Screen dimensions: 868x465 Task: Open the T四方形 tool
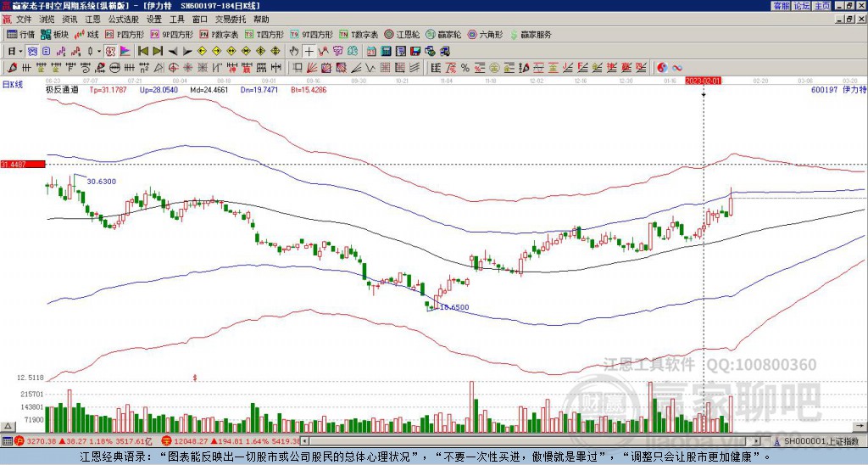[x=264, y=34]
